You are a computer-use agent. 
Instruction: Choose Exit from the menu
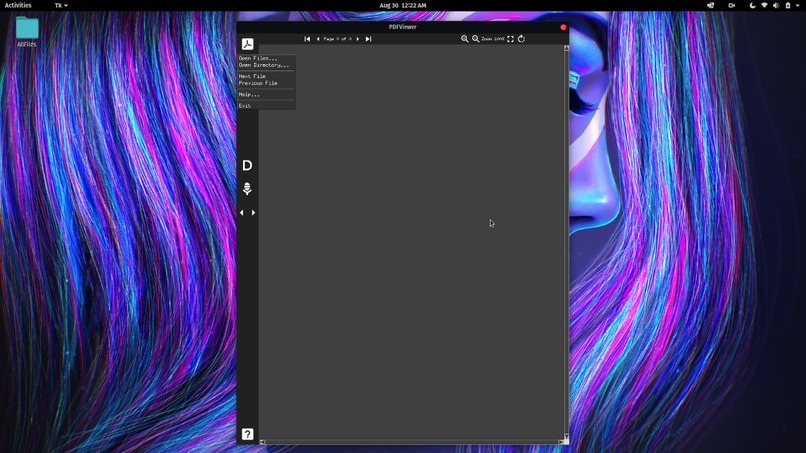266,105
